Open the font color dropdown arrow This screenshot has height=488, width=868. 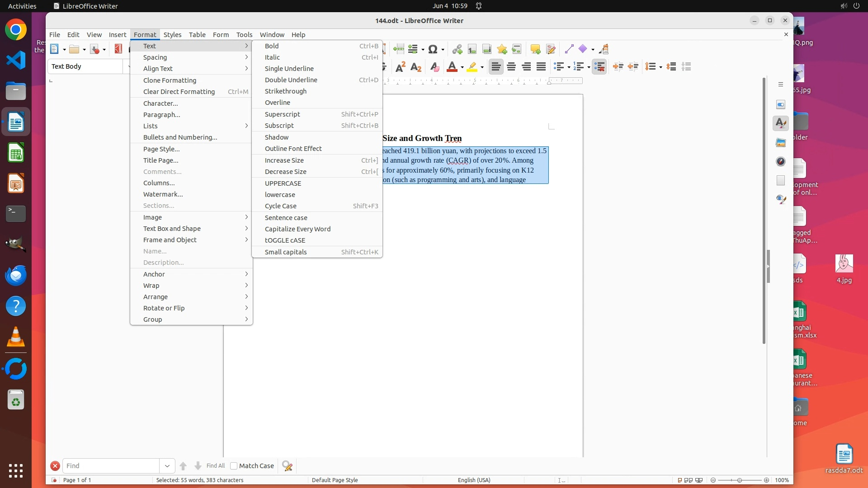pyautogui.click(x=462, y=67)
